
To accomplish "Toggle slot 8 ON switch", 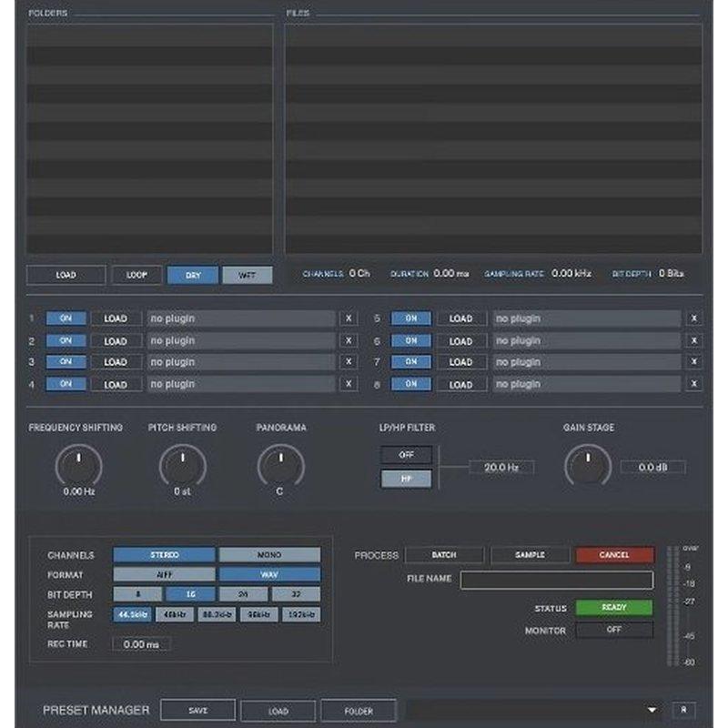I will click(x=411, y=384).
